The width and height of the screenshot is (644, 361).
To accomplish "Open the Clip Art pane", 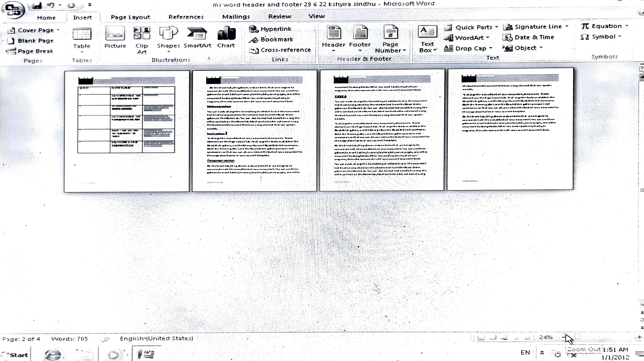I will pos(142,40).
